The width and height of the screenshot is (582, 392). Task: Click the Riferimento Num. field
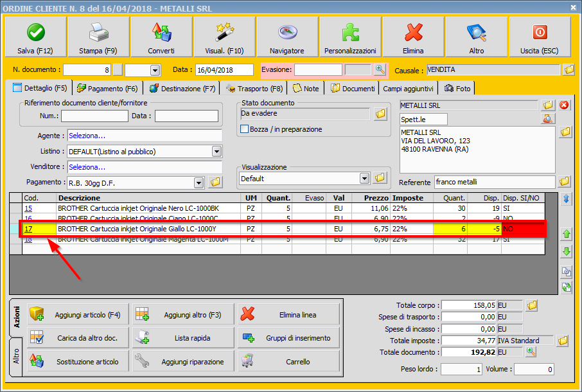pos(94,116)
